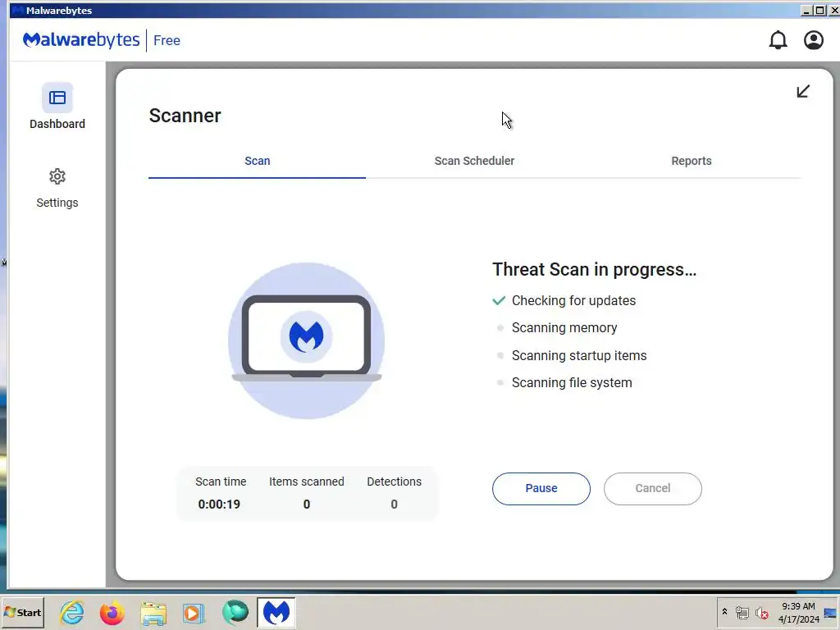
Task: Open the account profile icon
Action: point(813,40)
